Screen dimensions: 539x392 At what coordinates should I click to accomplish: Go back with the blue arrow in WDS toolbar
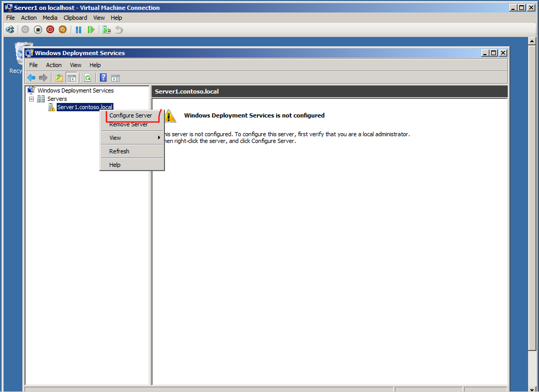[31, 78]
